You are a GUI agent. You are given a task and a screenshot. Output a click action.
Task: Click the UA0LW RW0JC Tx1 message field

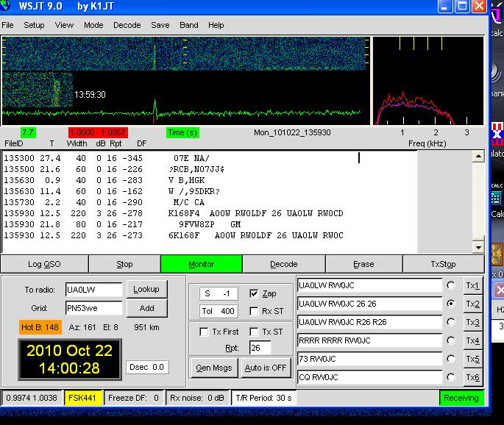369,285
